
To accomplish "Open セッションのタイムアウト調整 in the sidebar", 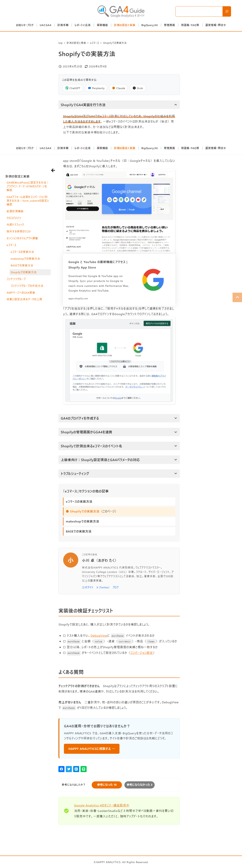I will click(x=22, y=238).
